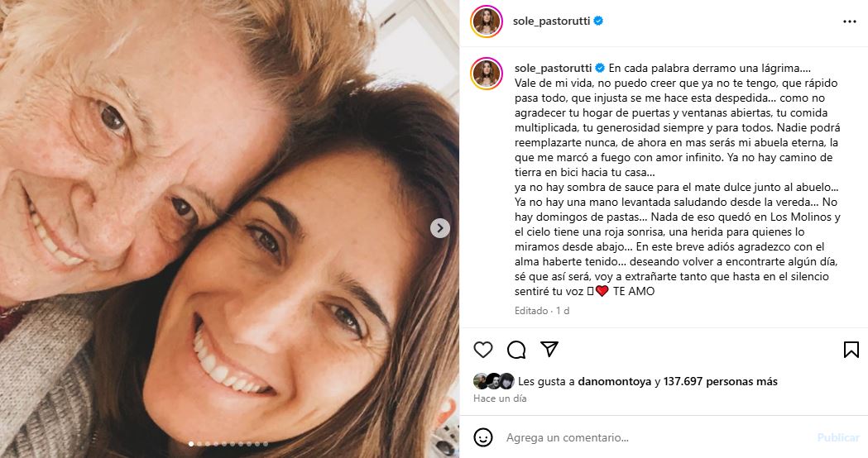Open sole_pastorutti username in the caption
The width and height of the screenshot is (868, 458).
[x=553, y=68]
